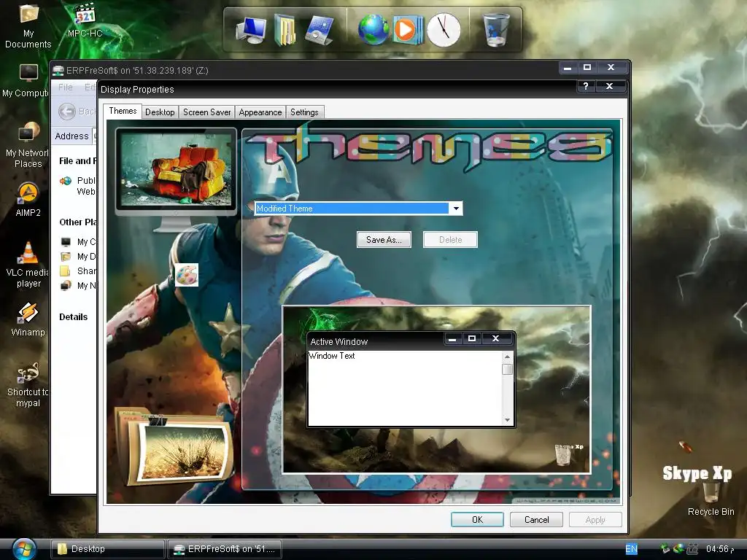Switch to the Appearance tab
The image size is (747, 560).
coord(260,112)
